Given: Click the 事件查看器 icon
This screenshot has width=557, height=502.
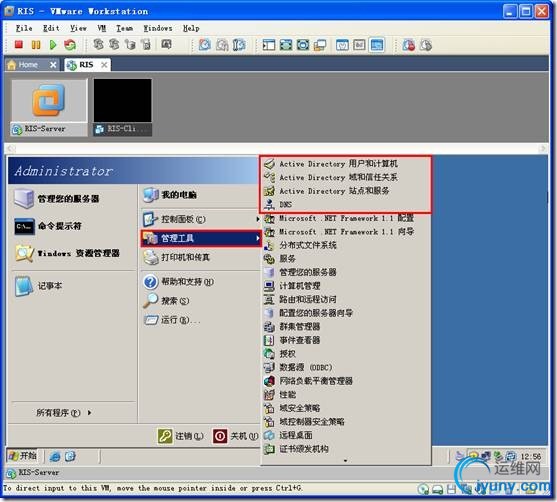Looking at the screenshot, I should [x=269, y=340].
